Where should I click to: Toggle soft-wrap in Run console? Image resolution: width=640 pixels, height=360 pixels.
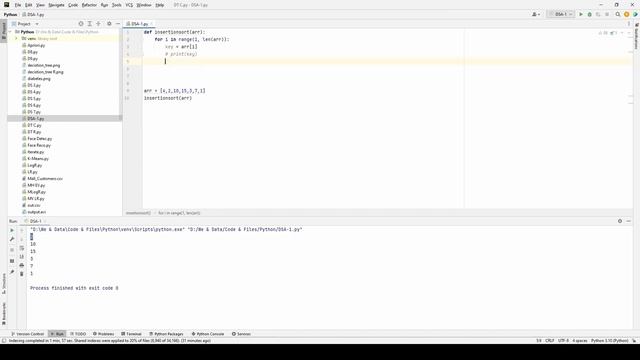22,248
